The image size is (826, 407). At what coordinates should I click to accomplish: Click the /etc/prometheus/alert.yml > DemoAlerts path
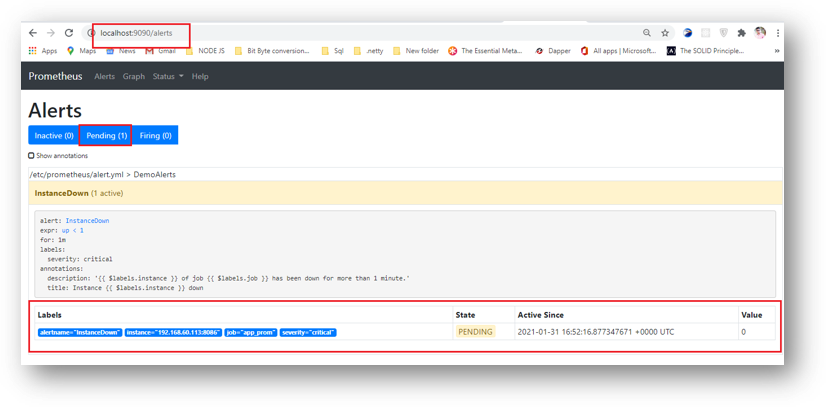(103, 174)
